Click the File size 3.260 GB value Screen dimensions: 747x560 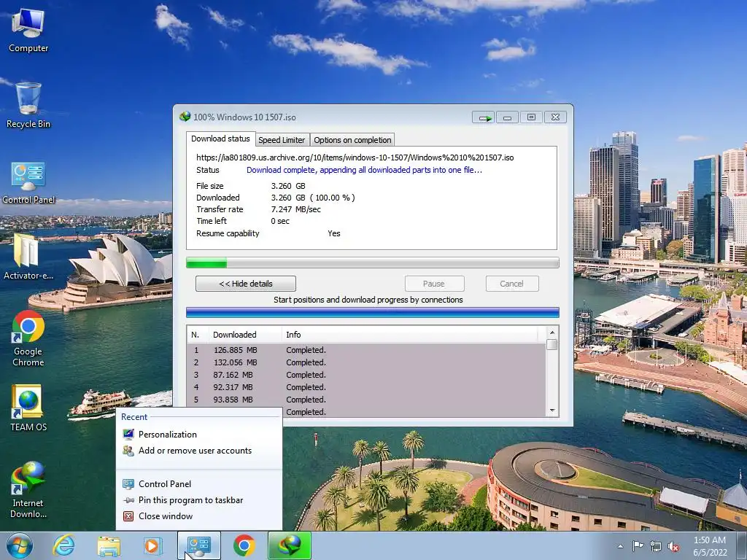tap(288, 186)
